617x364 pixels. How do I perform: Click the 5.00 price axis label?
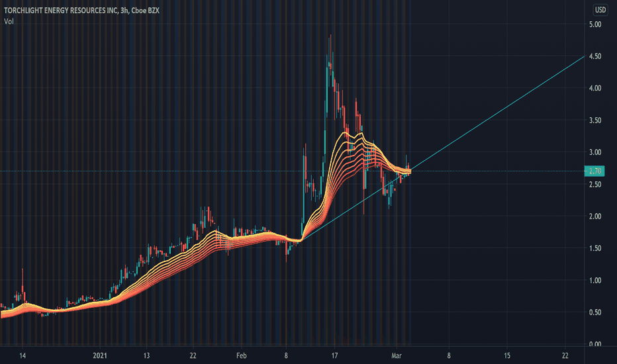pyautogui.click(x=595, y=24)
